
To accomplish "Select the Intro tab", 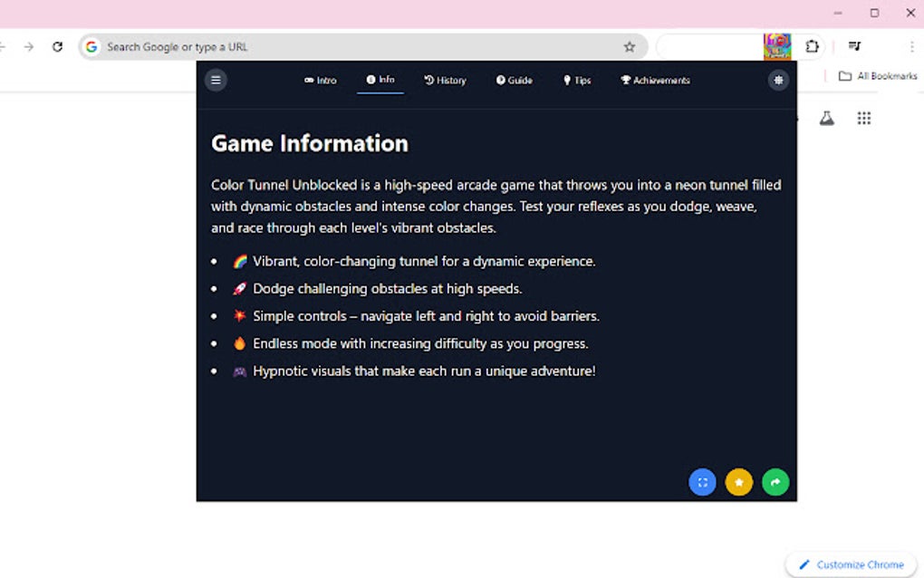I will (320, 80).
